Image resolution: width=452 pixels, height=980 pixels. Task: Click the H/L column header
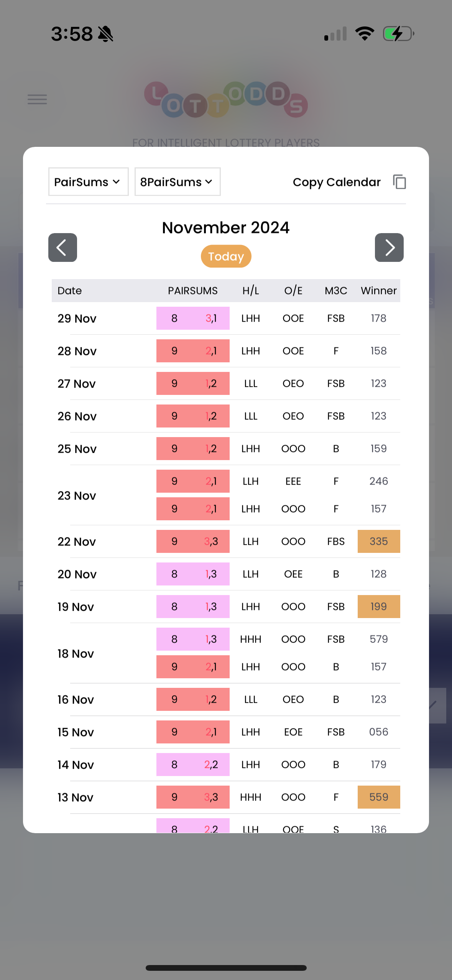tap(251, 291)
